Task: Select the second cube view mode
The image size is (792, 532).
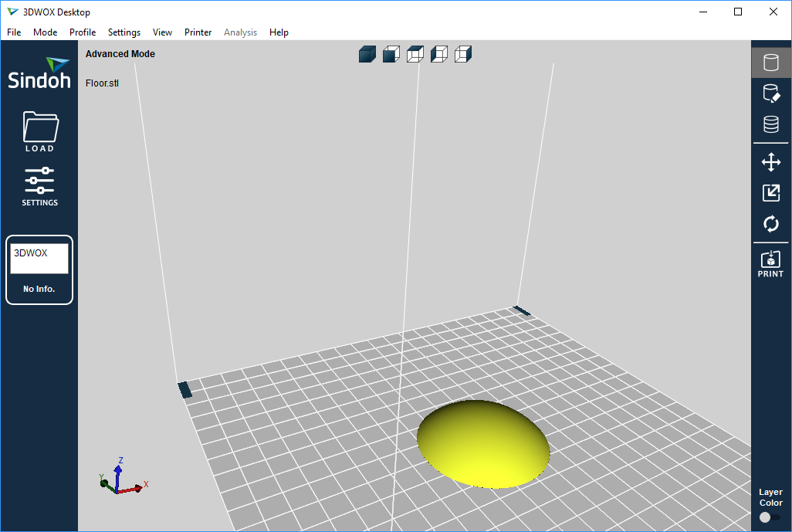Action: [391, 54]
